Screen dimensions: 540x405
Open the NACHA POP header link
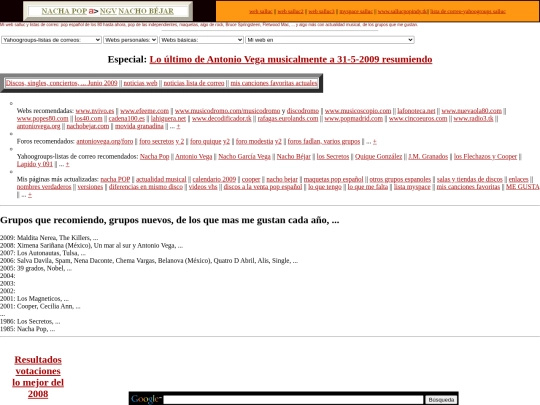pyautogui.click(x=64, y=11)
